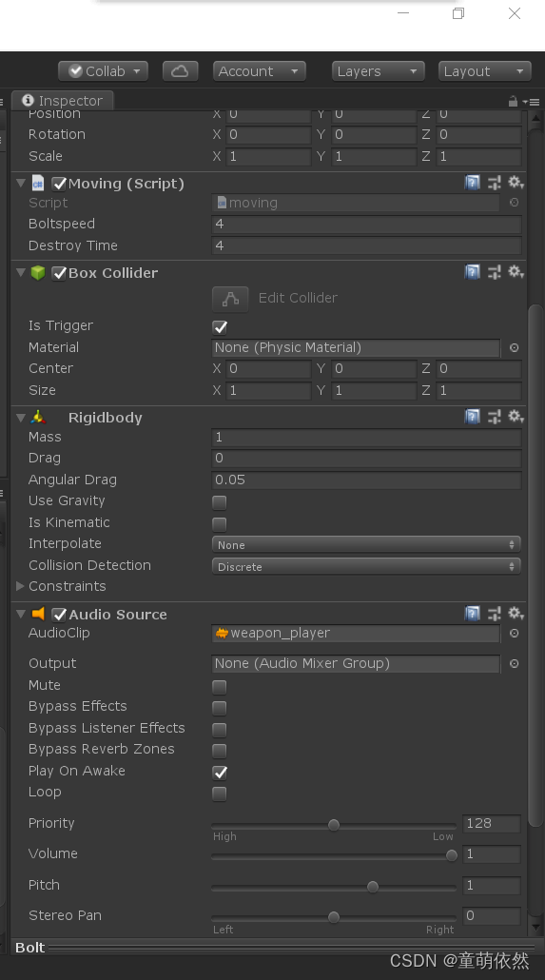The width and height of the screenshot is (545, 980).
Task: Enable the Use Gravity checkbox
Action: (220, 501)
